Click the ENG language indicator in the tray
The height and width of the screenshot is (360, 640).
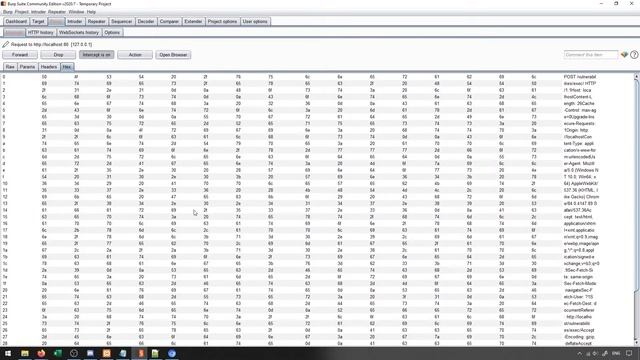[616, 353]
